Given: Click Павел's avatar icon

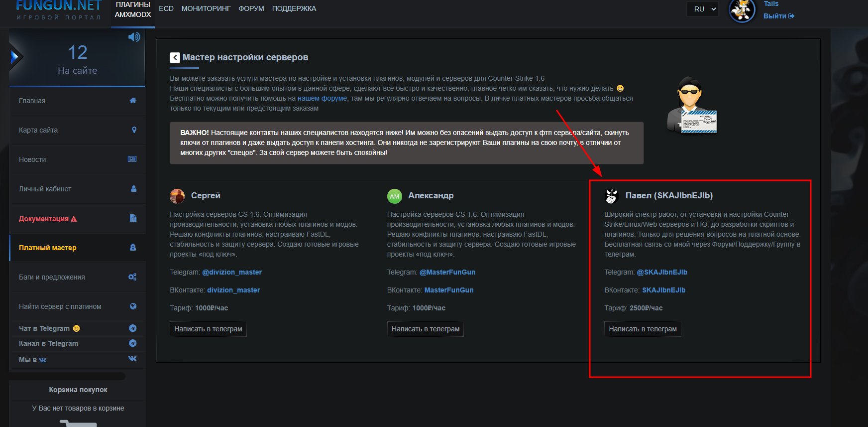Looking at the screenshot, I should 612,196.
